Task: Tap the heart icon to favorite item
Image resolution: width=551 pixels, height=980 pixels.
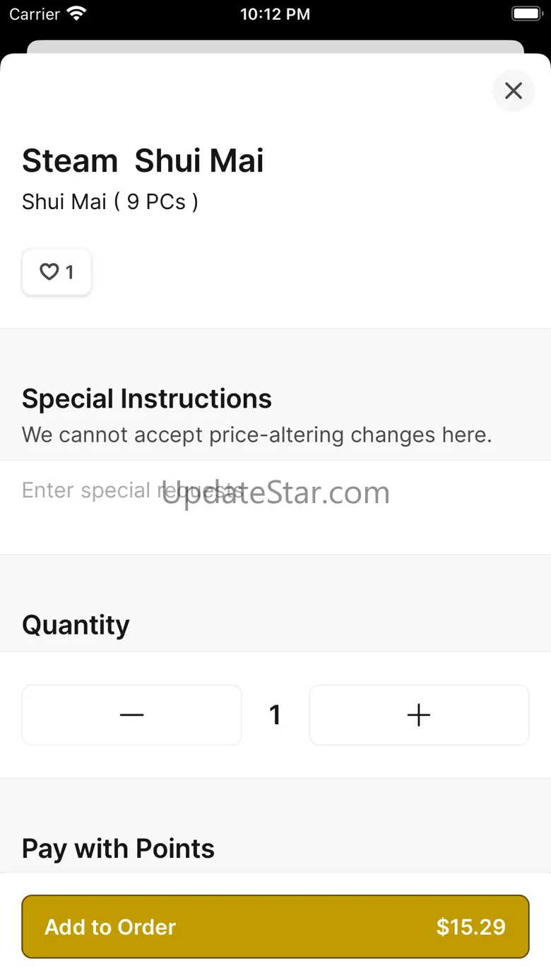Action: click(x=48, y=272)
